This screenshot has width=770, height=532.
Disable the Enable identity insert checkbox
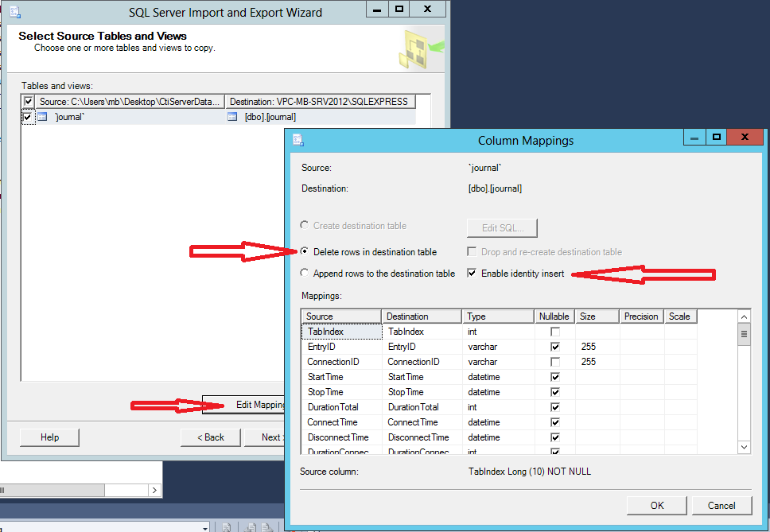coord(472,274)
